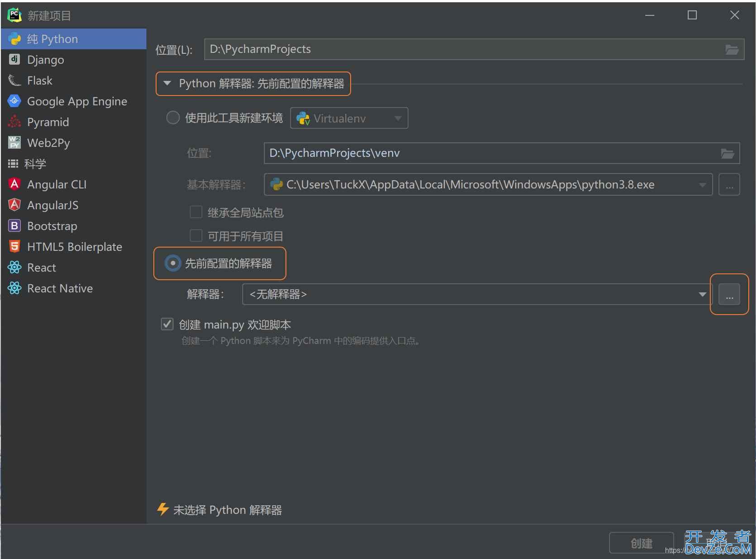The width and height of the screenshot is (756, 559).
Task: Select 使用此工具新建环境 radio button
Action: [173, 118]
